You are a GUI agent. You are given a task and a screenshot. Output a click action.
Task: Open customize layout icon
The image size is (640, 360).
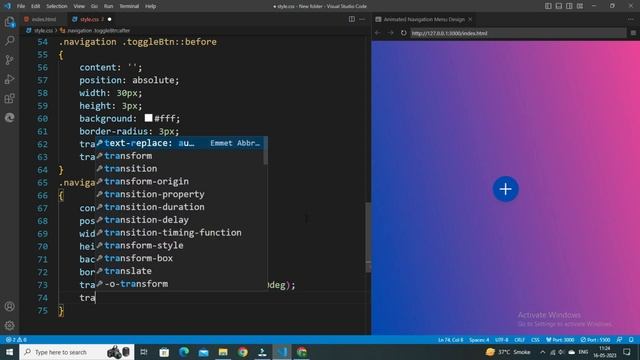[580, 6]
